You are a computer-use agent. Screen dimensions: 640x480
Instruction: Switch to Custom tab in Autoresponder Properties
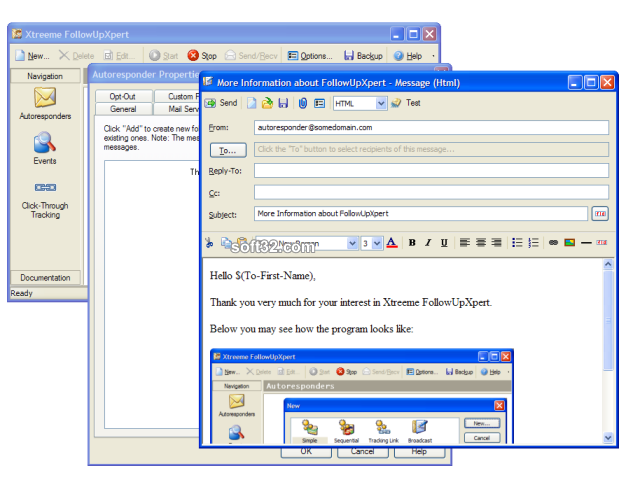pyautogui.click(x=178, y=96)
